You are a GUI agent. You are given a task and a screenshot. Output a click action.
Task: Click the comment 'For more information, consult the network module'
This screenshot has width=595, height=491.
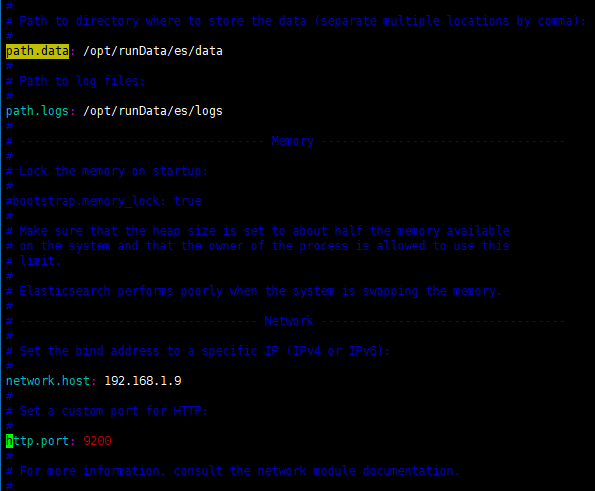point(233,471)
